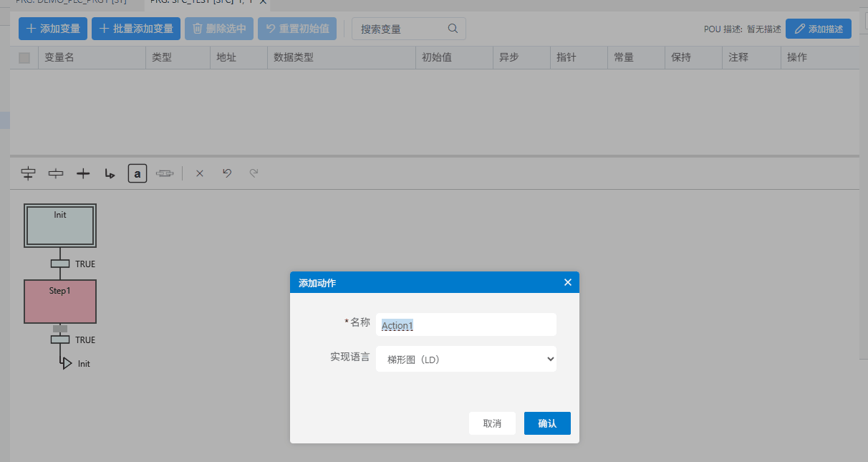Tick the select-all checkbox in the variable table header
Screen dimensions: 868x462
(x=24, y=58)
